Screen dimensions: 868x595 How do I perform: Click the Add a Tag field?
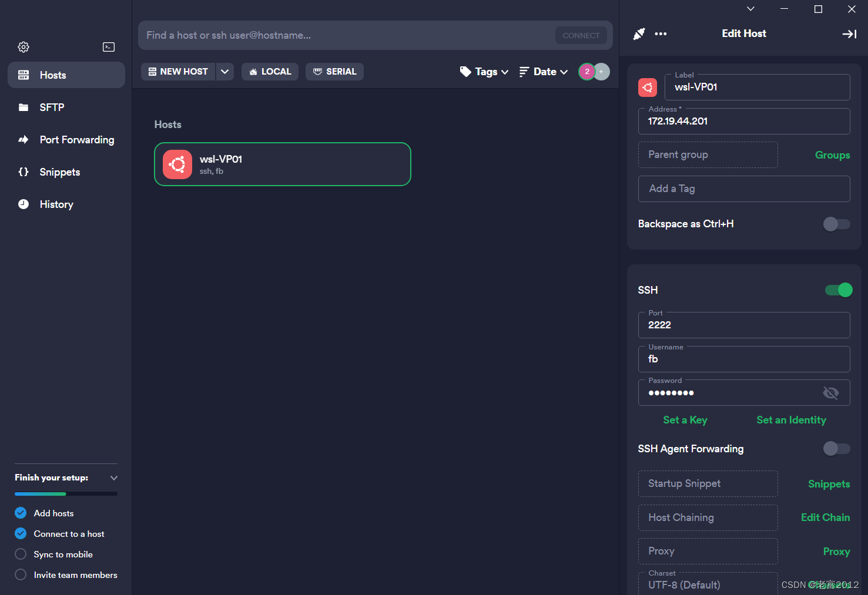pyautogui.click(x=744, y=189)
